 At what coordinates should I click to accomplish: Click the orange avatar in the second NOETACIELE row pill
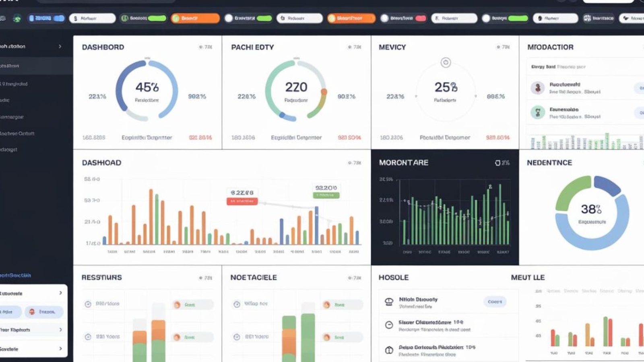[327, 337]
